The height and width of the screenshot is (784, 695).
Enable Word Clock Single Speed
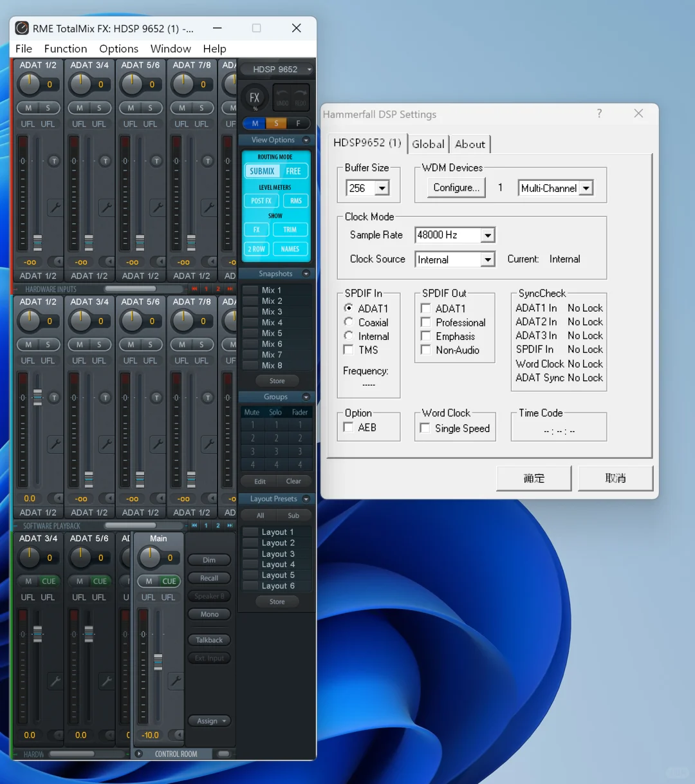425,428
